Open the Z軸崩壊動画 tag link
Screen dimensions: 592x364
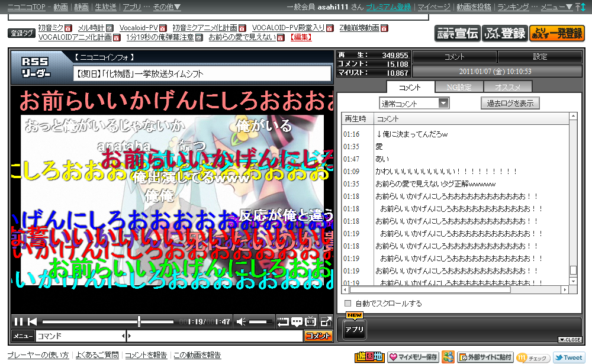[359, 28]
